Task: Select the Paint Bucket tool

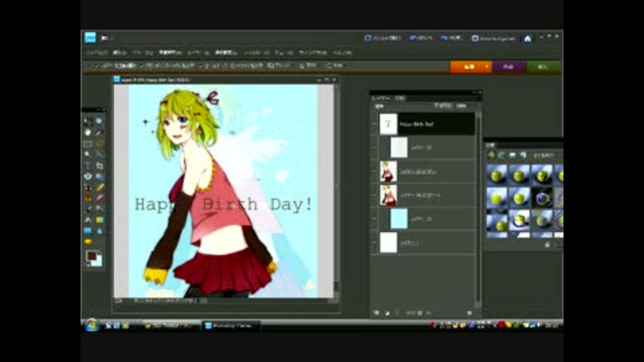Action: click(87, 220)
